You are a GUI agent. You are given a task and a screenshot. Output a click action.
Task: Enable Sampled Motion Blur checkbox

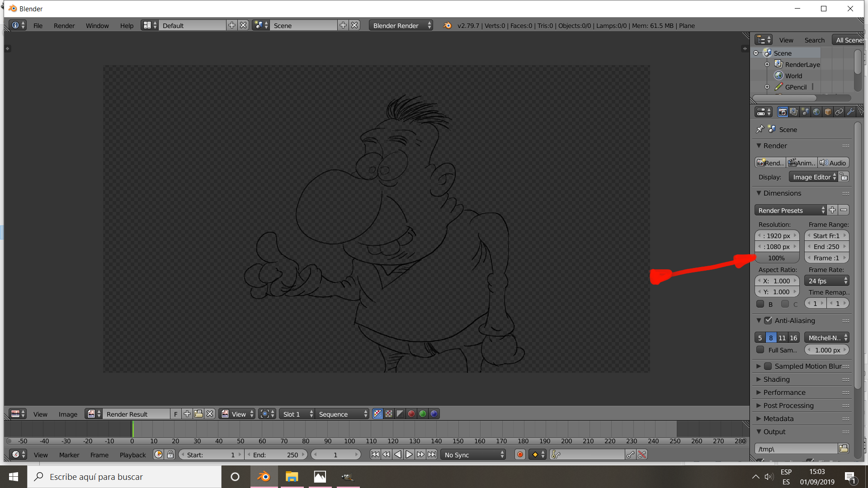pyautogui.click(x=768, y=366)
